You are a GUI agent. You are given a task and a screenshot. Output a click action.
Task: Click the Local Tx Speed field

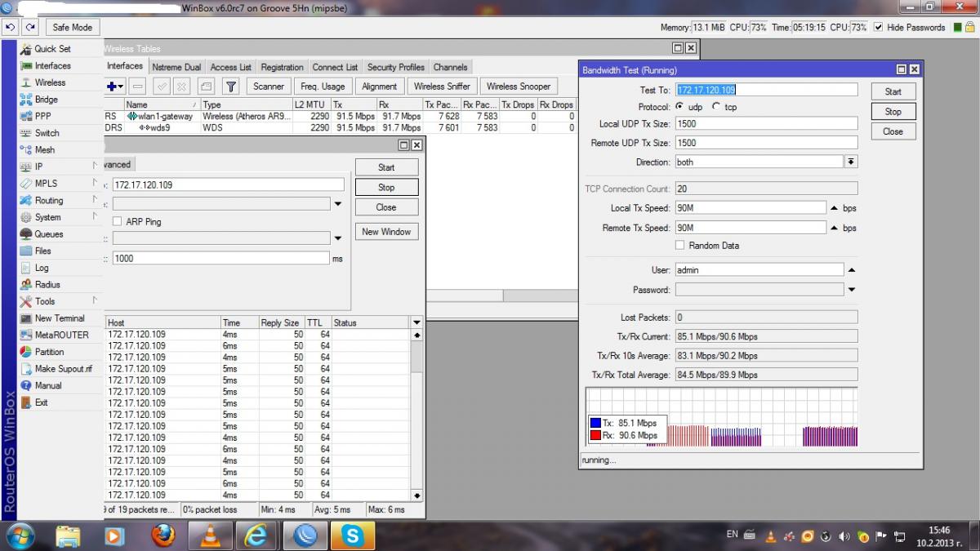[751, 208]
